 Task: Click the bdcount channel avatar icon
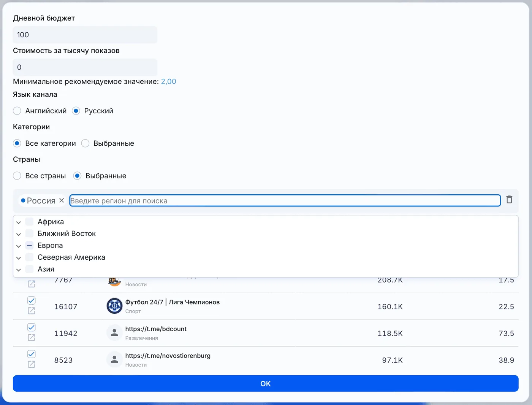click(x=114, y=333)
